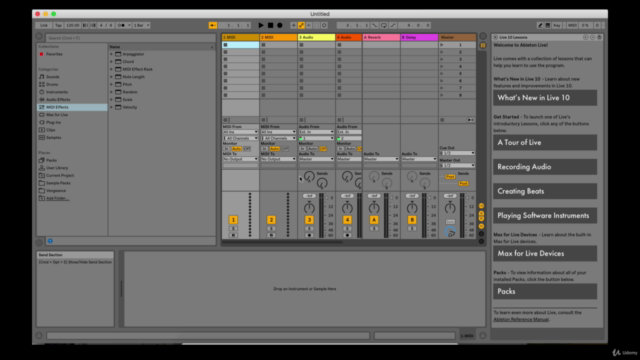Open the Cue Out dropdown
The image size is (640, 360).
457,153
